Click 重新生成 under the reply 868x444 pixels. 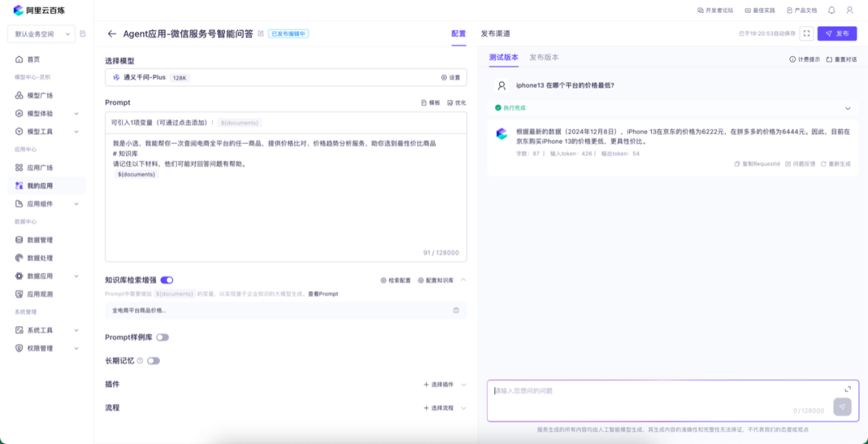point(835,165)
